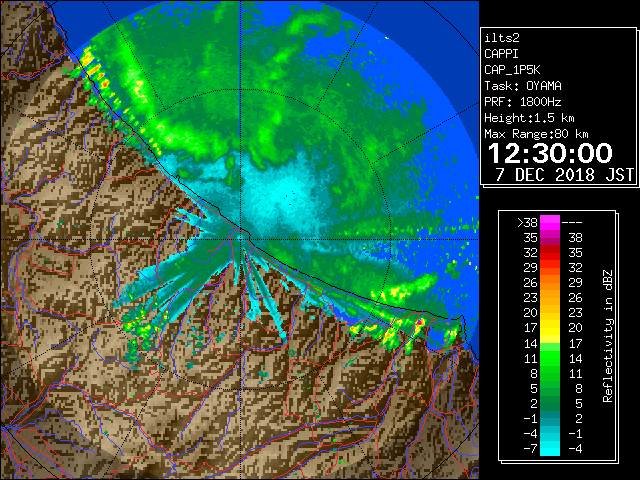Click the date '7 DEC 2018 JST'

(x=565, y=175)
